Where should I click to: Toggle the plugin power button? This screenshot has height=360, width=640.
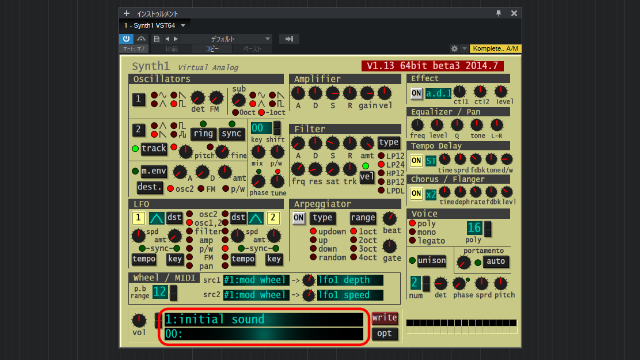point(126,39)
